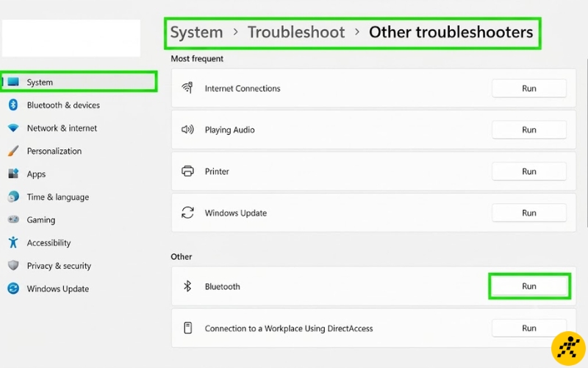
Task: Click the blank search field above System
Action: click(71, 38)
